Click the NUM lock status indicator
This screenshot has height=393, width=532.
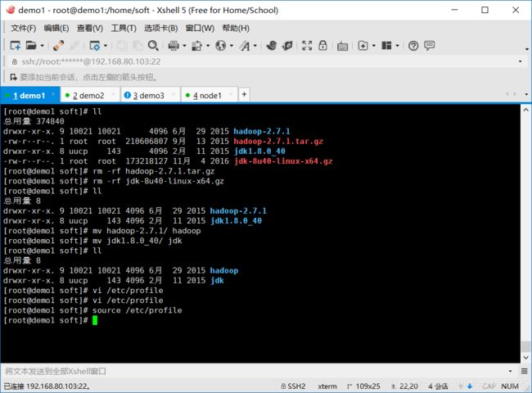510,386
